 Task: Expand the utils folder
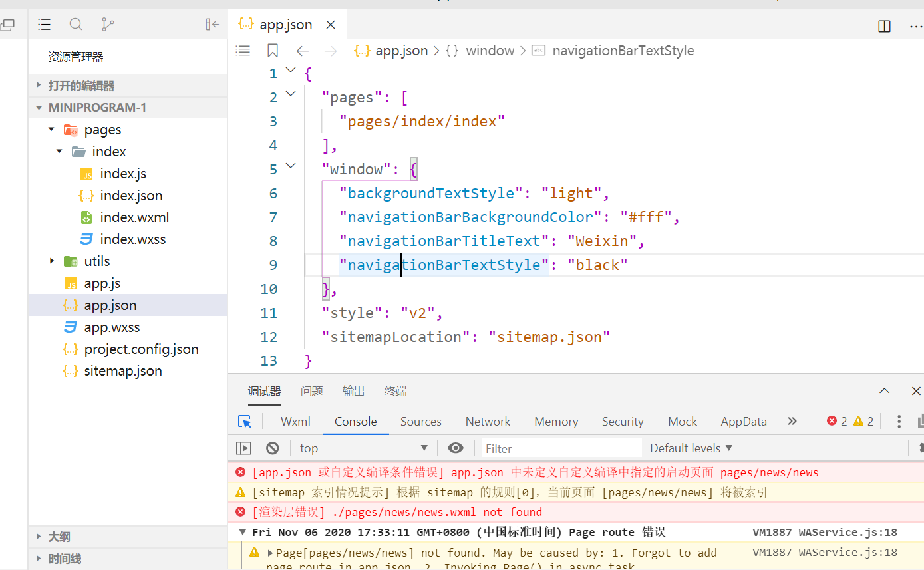coord(52,261)
